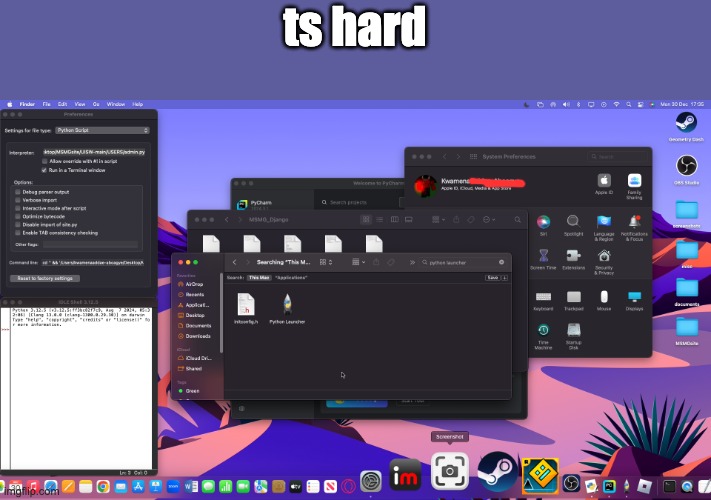711x500 pixels.
Task: Open Keyboard preferences pane
Action: pyautogui.click(x=543, y=301)
